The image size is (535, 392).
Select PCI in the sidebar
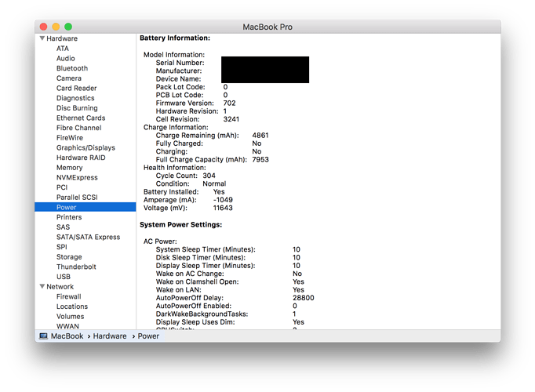click(62, 187)
